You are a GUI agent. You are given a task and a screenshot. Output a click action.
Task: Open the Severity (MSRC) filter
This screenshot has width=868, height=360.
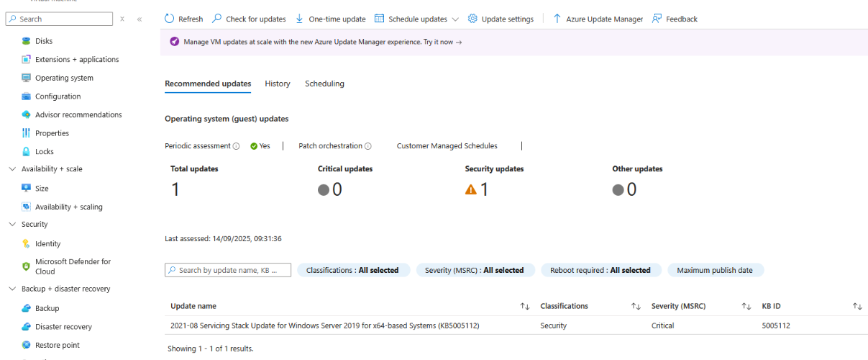[475, 270]
